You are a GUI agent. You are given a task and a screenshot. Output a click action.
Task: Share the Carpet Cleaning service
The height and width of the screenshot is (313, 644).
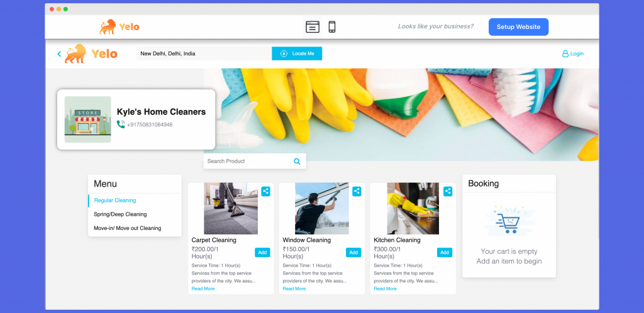(x=266, y=191)
